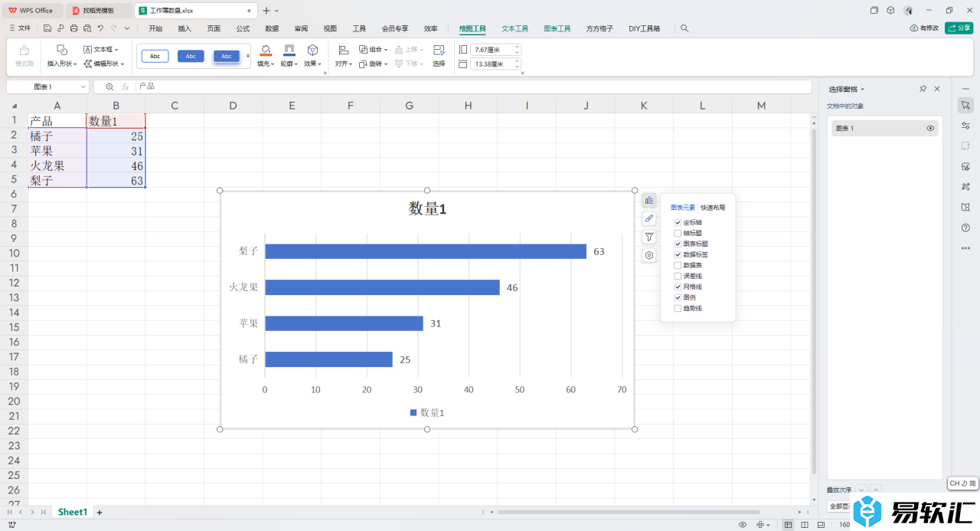Open the 组合 group dropdown
Image resolution: width=980 pixels, height=531 pixels.
386,49
